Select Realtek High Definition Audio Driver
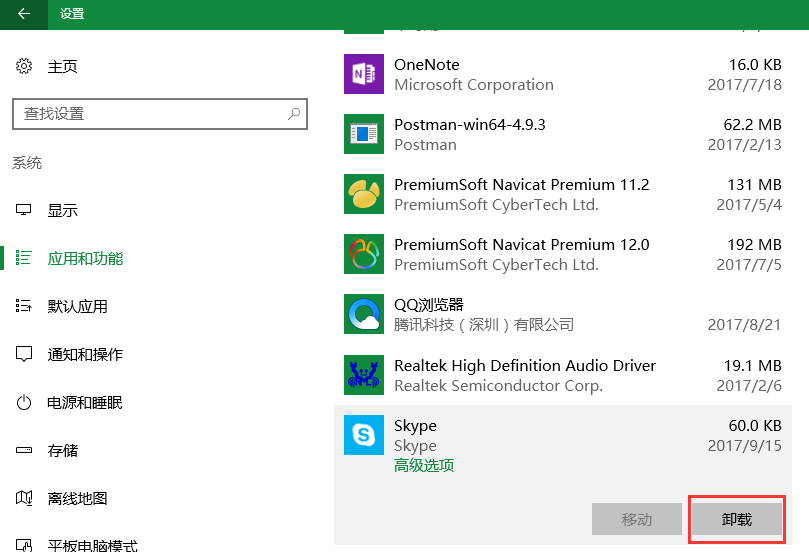This screenshot has width=809, height=552. (525, 366)
